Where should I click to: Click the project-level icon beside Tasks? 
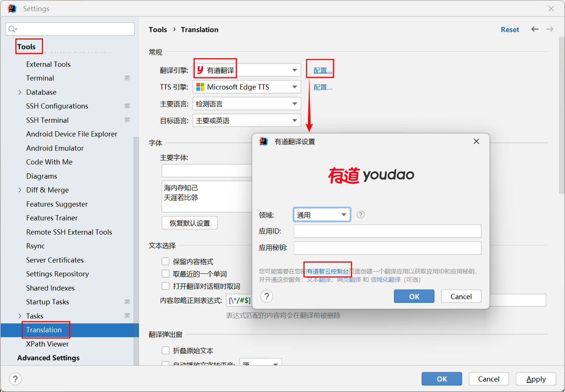pos(127,316)
